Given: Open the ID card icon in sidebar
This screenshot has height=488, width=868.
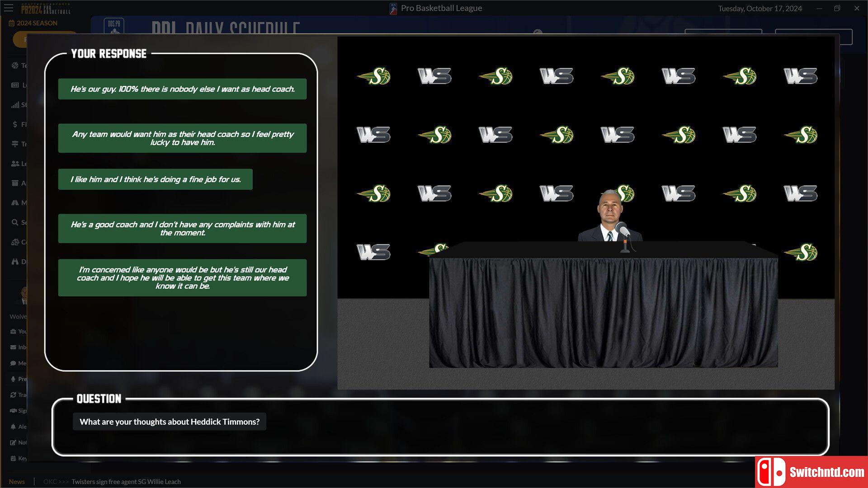Looking at the screenshot, I should 15,85.
